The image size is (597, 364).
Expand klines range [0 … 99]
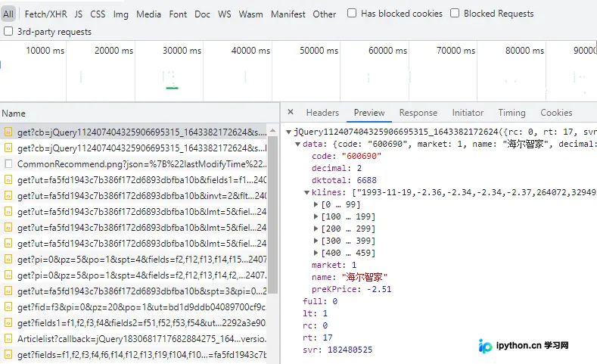[316, 204]
